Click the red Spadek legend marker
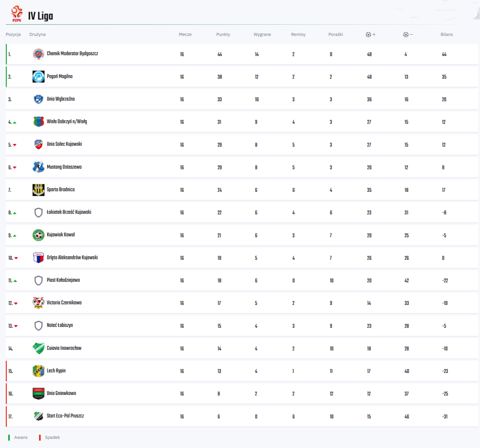The height and width of the screenshot is (448, 480). click(40, 438)
